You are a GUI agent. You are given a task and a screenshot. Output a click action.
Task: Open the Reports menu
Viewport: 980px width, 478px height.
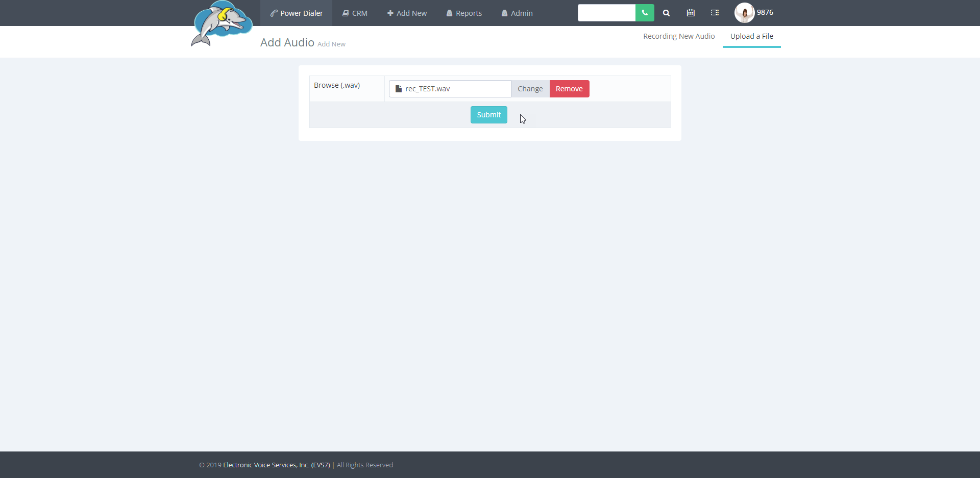coord(464,13)
